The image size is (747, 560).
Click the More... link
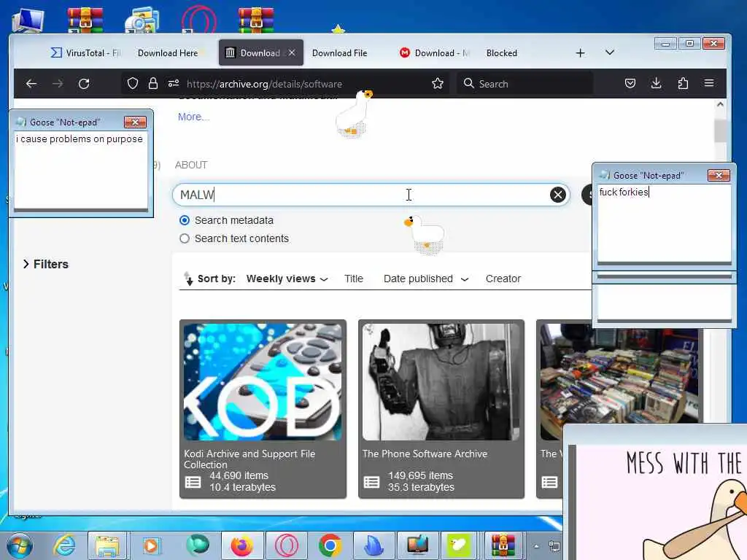click(193, 117)
